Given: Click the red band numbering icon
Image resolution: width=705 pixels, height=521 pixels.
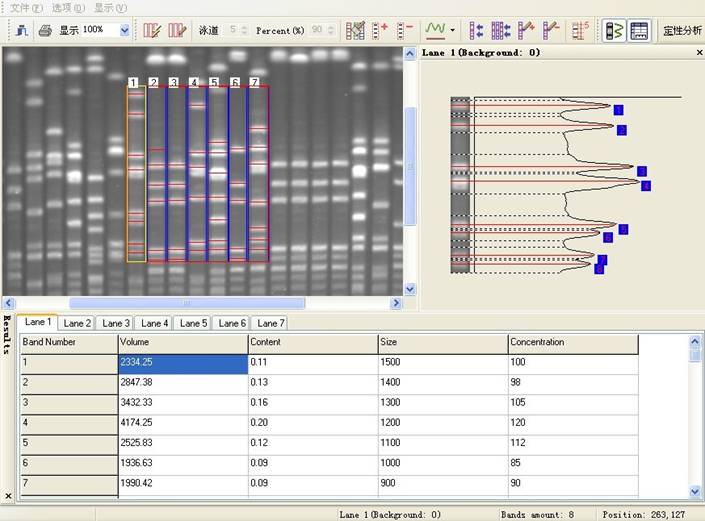Looking at the screenshot, I should coord(580,31).
